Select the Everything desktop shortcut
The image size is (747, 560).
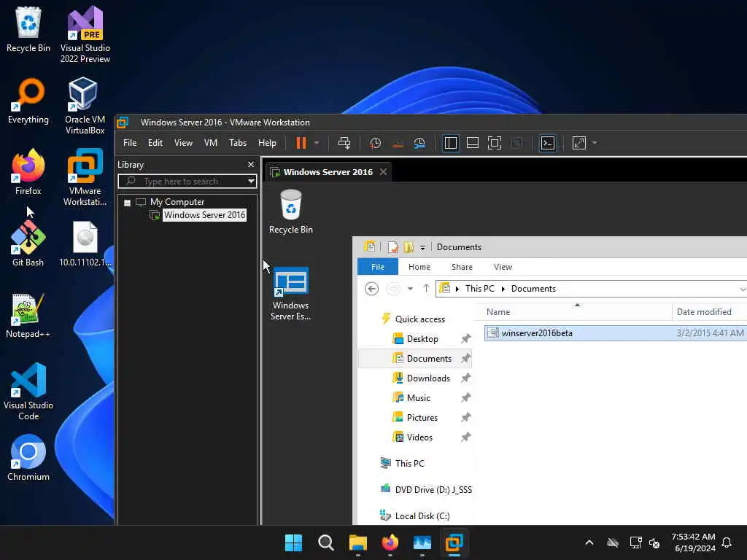(28, 101)
